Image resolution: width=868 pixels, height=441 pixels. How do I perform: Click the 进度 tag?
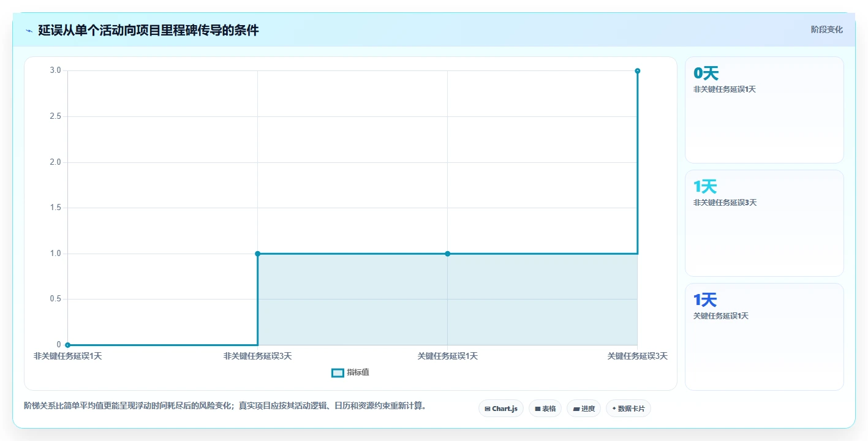coord(584,409)
